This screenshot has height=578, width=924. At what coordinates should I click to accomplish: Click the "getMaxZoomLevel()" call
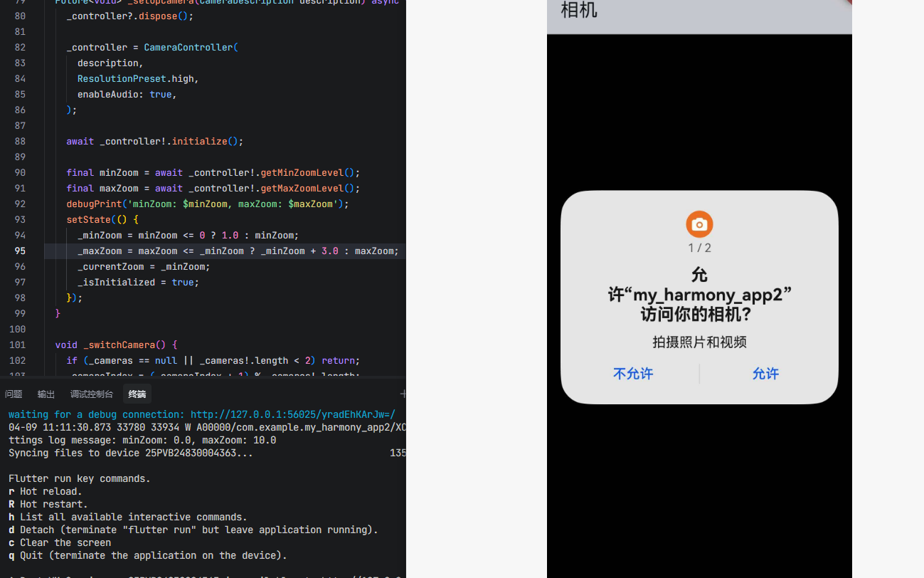tap(307, 188)
